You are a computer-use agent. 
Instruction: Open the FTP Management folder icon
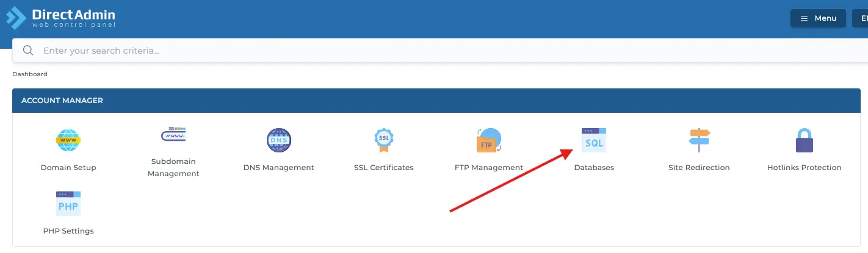click(x=489, y=141)
